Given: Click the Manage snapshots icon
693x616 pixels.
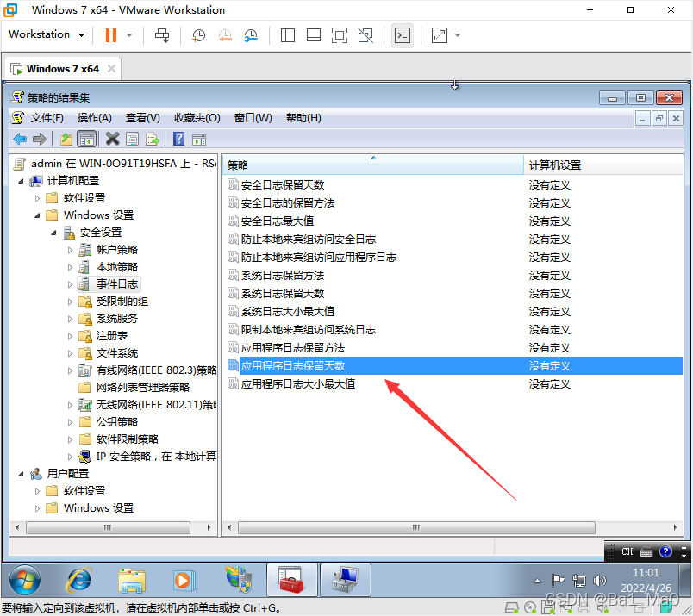Looking at the screenshot, I should (251, 35).
